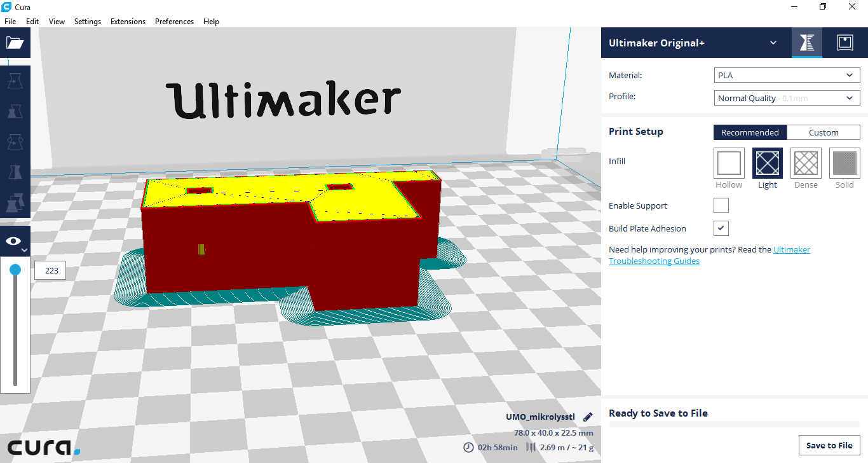Open the Settings menu

tap(88, 21)
